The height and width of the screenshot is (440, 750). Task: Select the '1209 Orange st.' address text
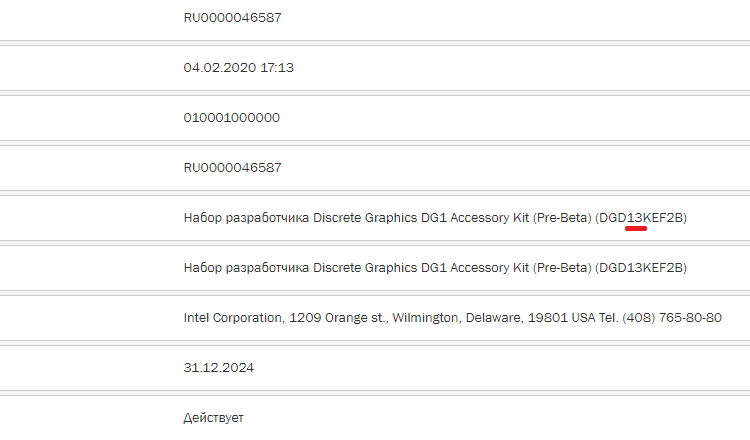tap(339, 318)
